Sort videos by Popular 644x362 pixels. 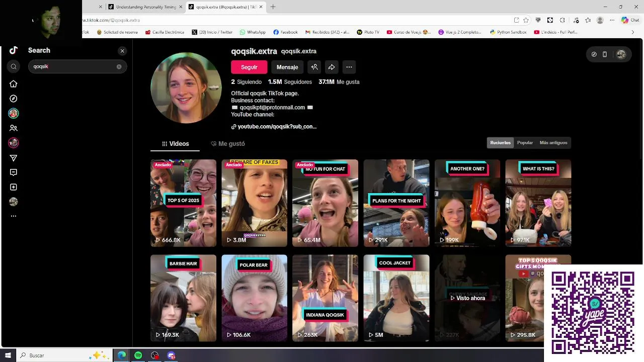pos(525,143)
